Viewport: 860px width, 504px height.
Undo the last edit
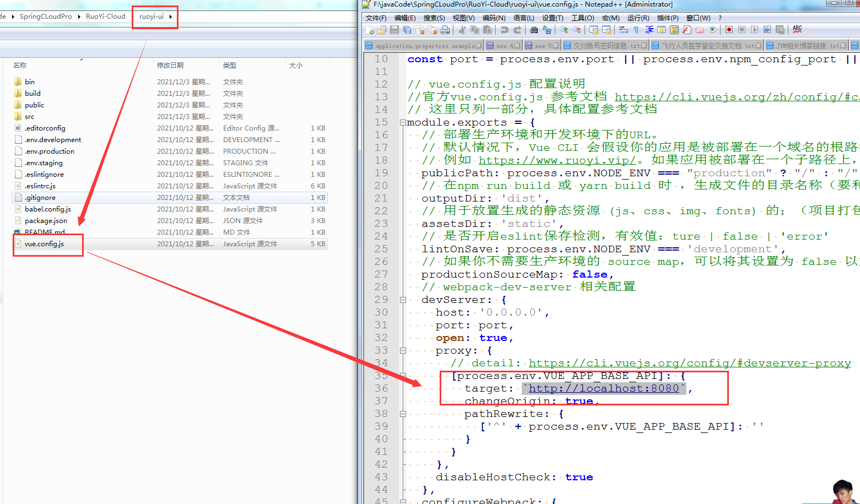(504, 30)
